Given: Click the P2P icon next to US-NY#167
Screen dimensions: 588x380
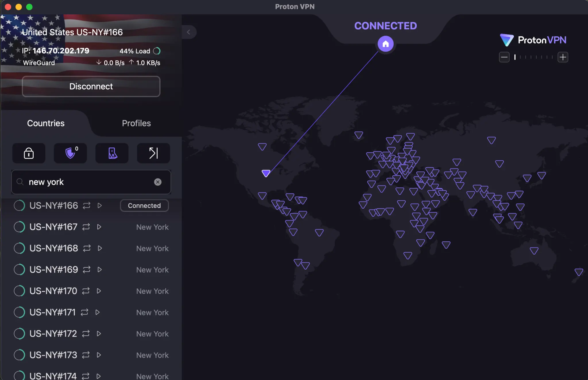Looking at the screenshot, I should pos(86,227).
